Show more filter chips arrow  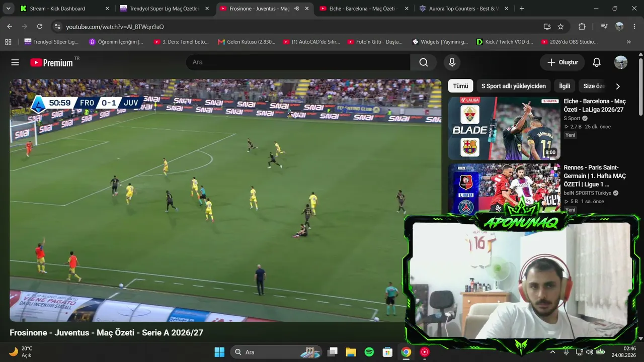[x=618, y=86]
